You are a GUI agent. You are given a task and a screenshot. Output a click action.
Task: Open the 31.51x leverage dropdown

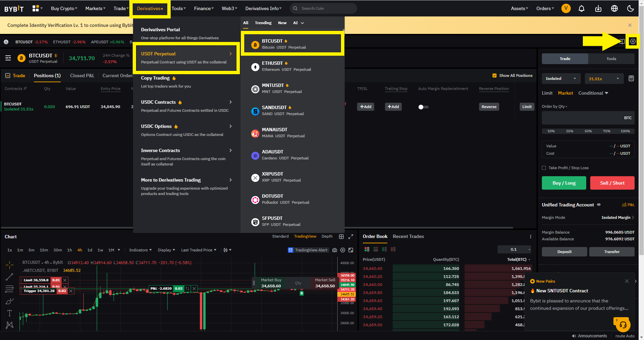tap(604, 79)
